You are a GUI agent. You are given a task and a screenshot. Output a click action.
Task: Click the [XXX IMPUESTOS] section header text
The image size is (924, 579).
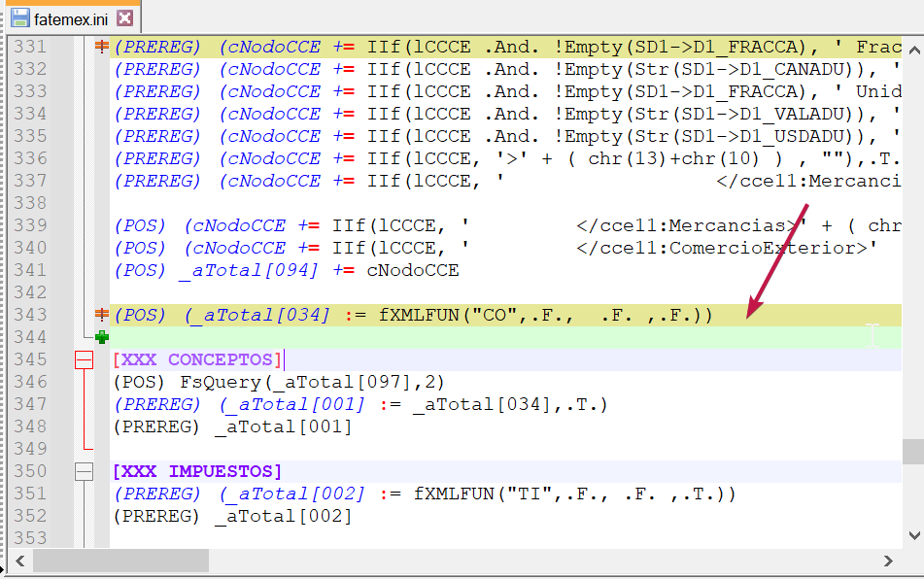(x=197, y=472)
